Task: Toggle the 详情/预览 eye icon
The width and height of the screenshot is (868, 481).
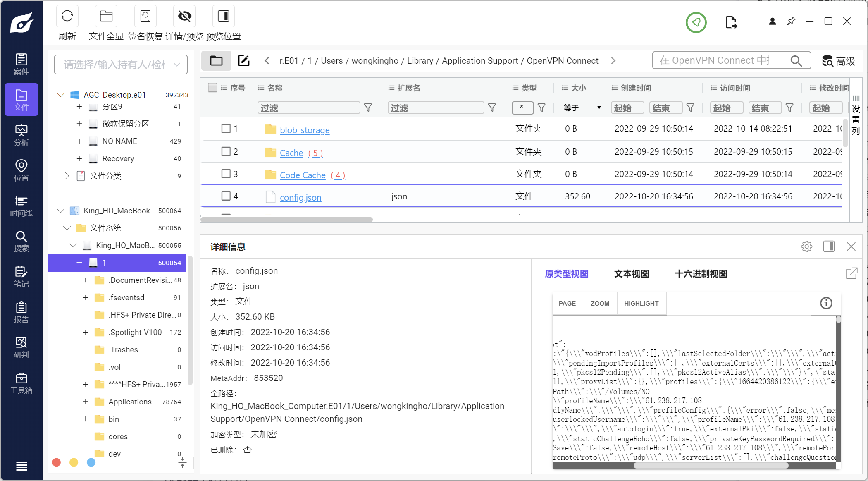Action: (x=184, y=16)
